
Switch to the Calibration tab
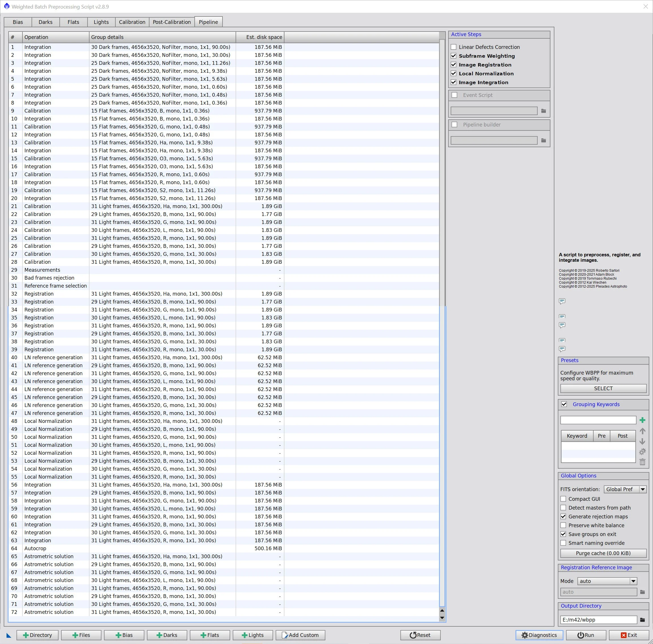132,22
